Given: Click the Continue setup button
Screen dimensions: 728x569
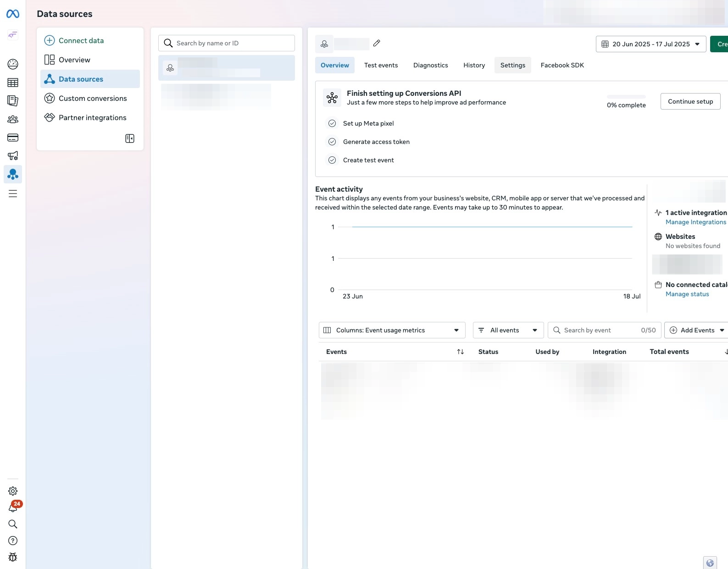Looking at the screenshot, I should [x=690, y=101].
